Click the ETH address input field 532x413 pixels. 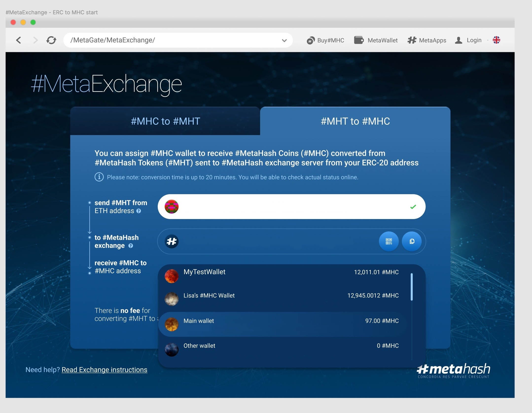click(291, 206)
